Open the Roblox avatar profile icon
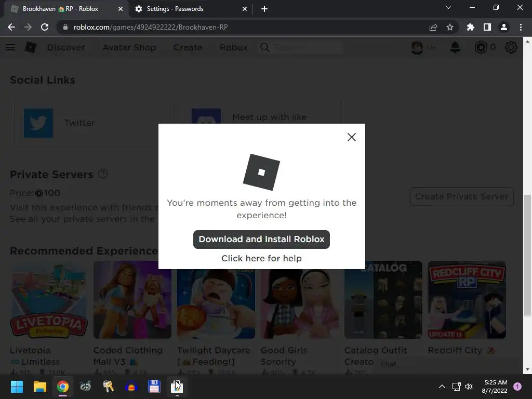 [x=417, y=47]
